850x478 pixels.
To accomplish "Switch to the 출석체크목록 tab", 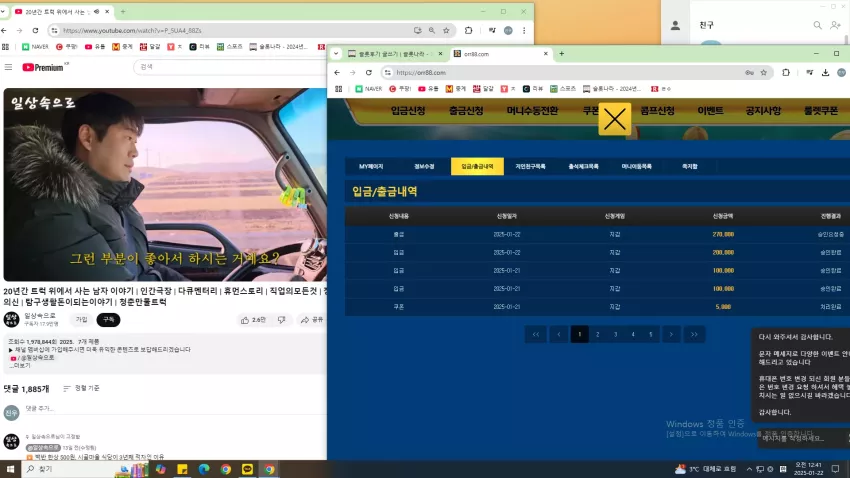I will 583,166.
